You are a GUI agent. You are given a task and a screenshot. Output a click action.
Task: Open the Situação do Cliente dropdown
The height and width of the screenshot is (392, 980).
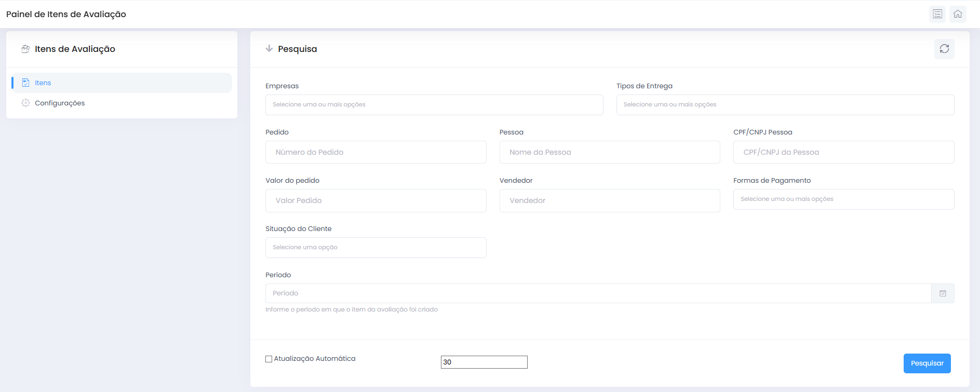tap(375, 248)
